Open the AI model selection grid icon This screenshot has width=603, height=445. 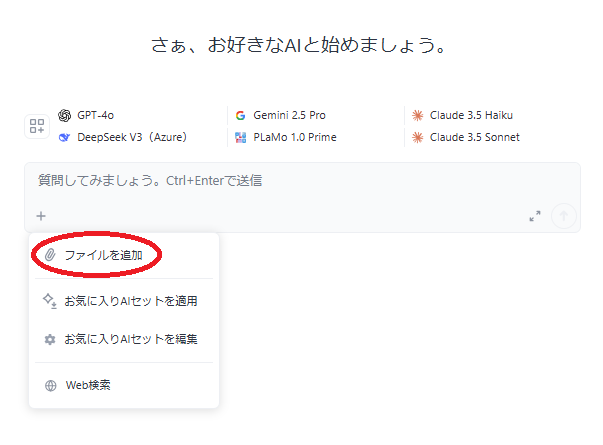(x=37, y=126)
